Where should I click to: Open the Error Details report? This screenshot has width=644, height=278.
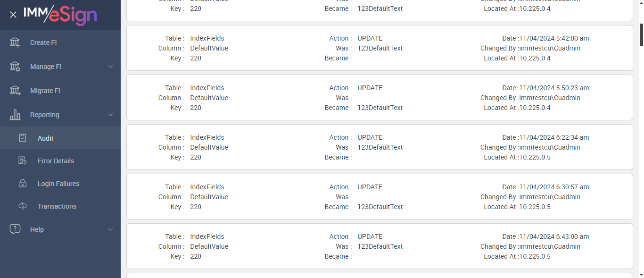click(x=56, y=161)
